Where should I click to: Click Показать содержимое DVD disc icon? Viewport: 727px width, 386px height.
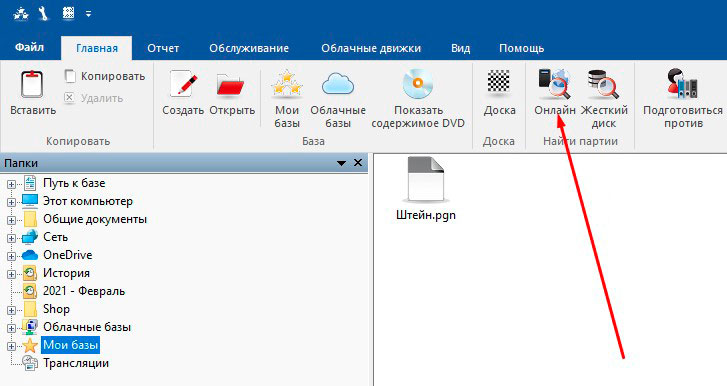tap(418, 84)
